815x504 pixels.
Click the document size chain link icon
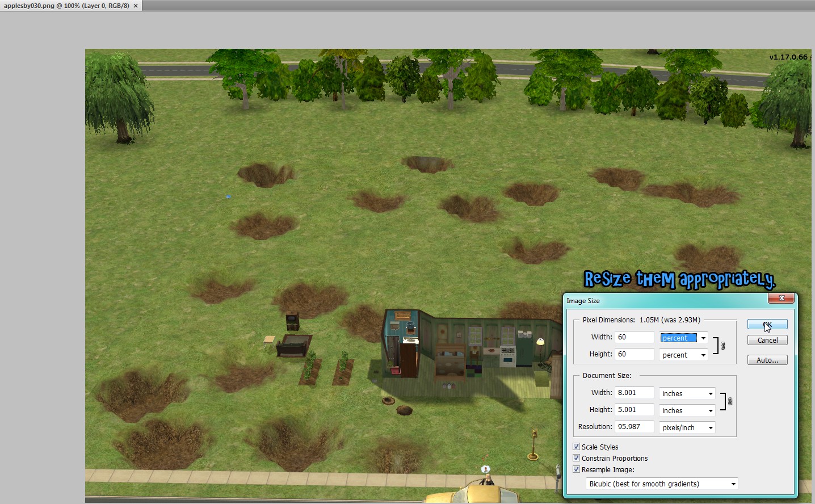click(x=730, y=401)
